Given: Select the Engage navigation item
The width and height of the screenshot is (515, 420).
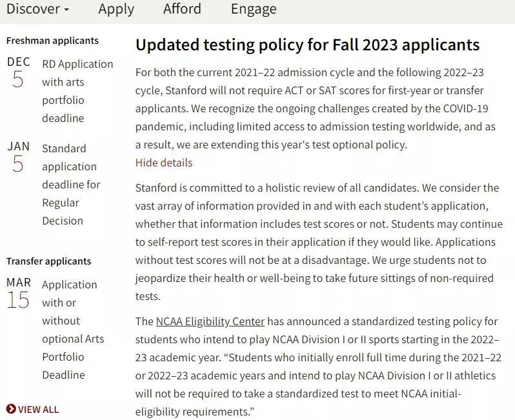Looking at the screenshot, I should tap(254, 9).
